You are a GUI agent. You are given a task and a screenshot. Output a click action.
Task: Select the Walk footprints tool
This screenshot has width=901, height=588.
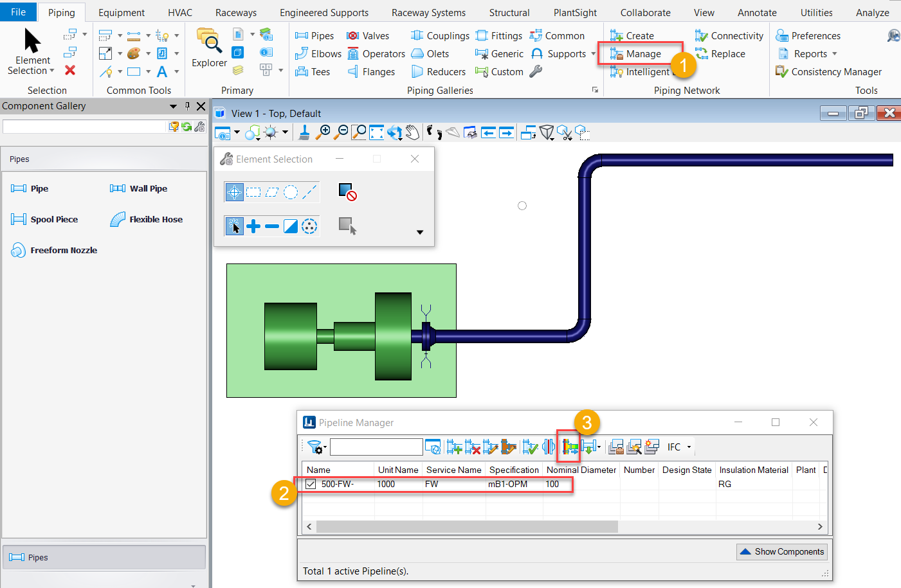[x=435, y=132]
